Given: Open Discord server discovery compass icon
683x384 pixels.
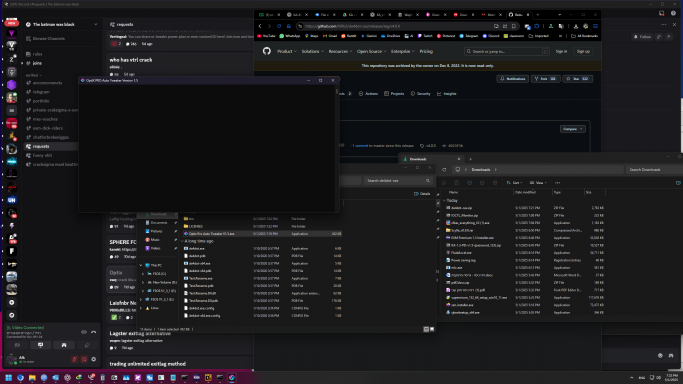Looking at the screenshot, I should (12, 315).
